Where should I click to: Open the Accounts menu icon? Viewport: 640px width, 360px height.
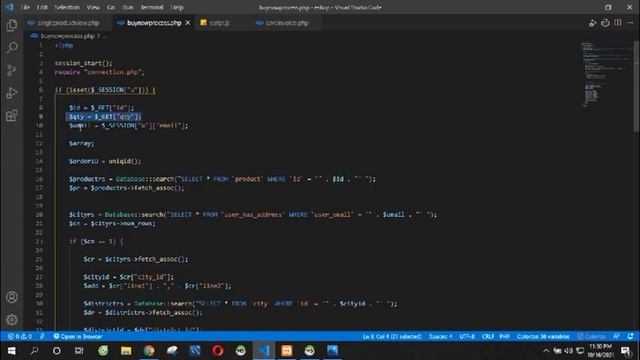(12, 297)
